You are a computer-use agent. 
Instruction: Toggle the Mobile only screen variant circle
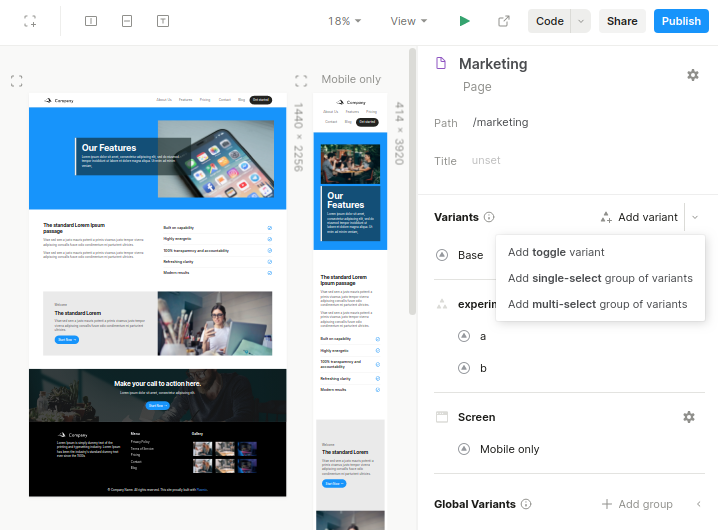463,449
